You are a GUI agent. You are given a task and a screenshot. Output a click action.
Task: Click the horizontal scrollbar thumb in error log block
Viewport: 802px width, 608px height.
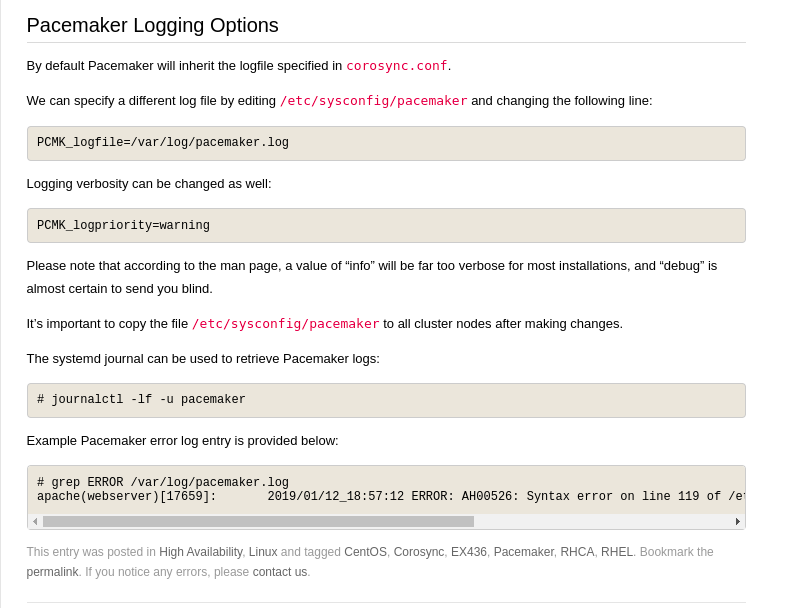tap(258, 521)
